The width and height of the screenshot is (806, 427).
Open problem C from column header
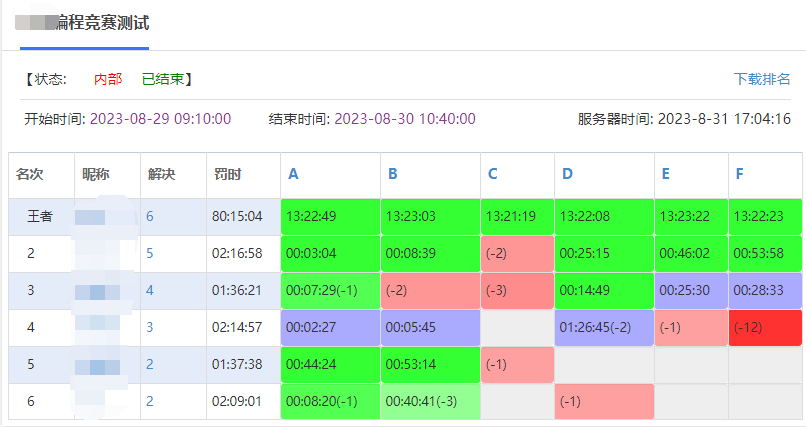[x=492, y=174]
